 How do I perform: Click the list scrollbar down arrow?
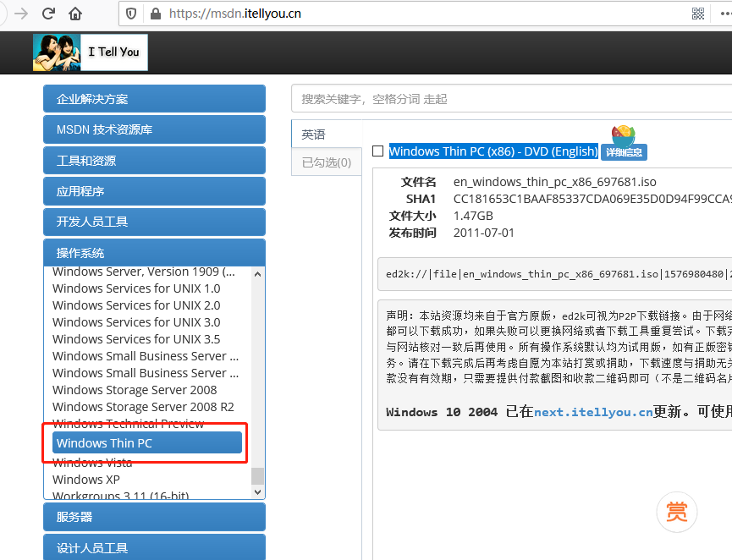[x=258, y=491]
